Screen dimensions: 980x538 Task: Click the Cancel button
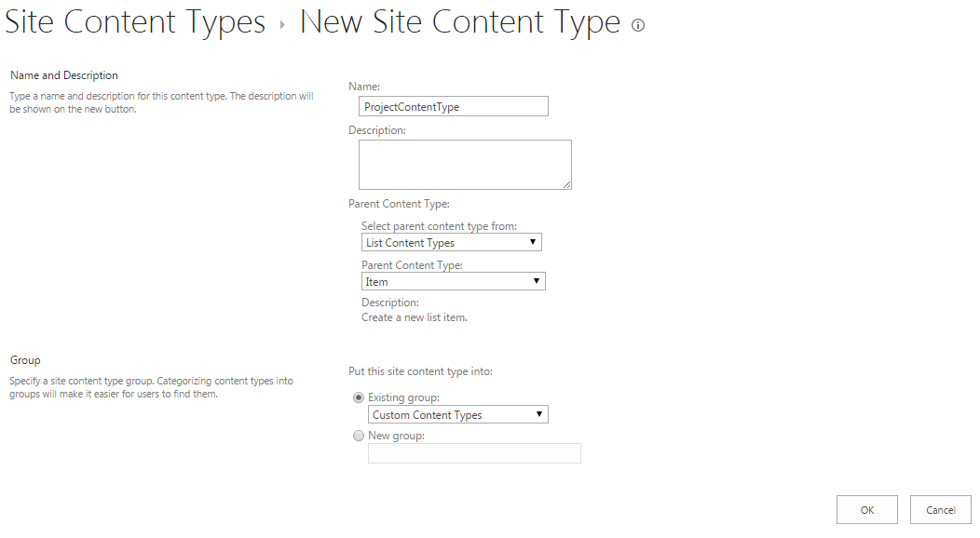click(x=941, y=510)
